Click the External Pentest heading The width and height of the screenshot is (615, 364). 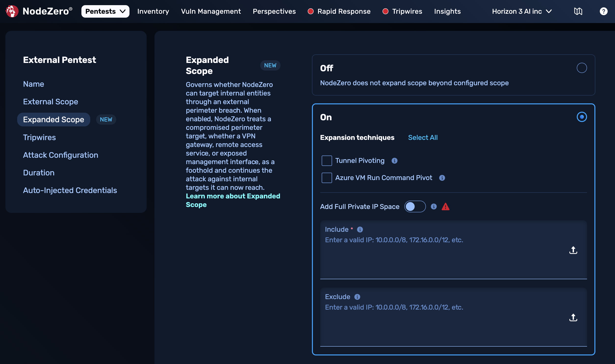coord(59,60)
